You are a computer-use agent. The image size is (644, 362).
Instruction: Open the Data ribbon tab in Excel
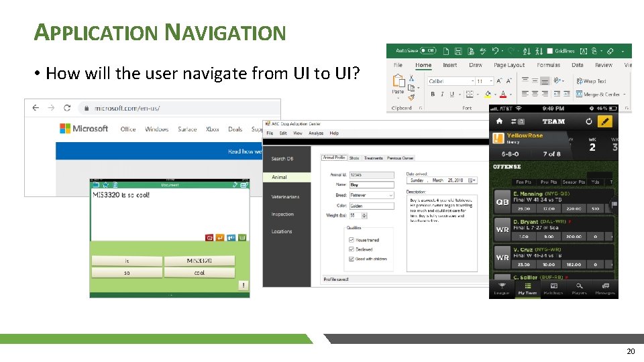(577, 65)
